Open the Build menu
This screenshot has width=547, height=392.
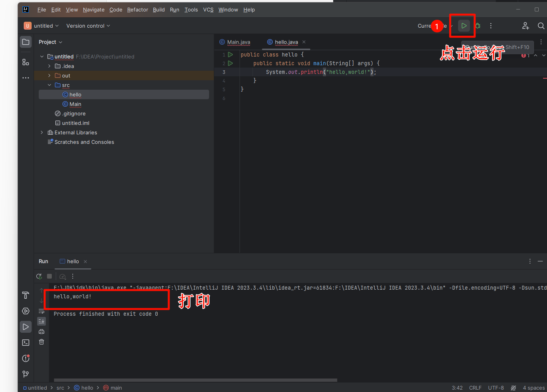pos(159,9)
